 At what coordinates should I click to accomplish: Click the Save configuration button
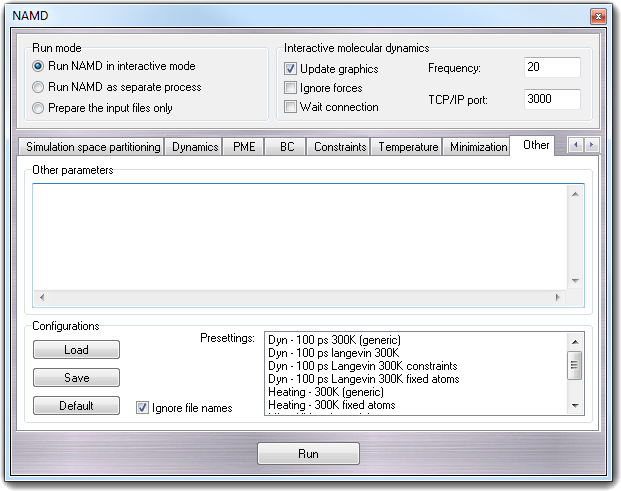(x=76, y=378)
